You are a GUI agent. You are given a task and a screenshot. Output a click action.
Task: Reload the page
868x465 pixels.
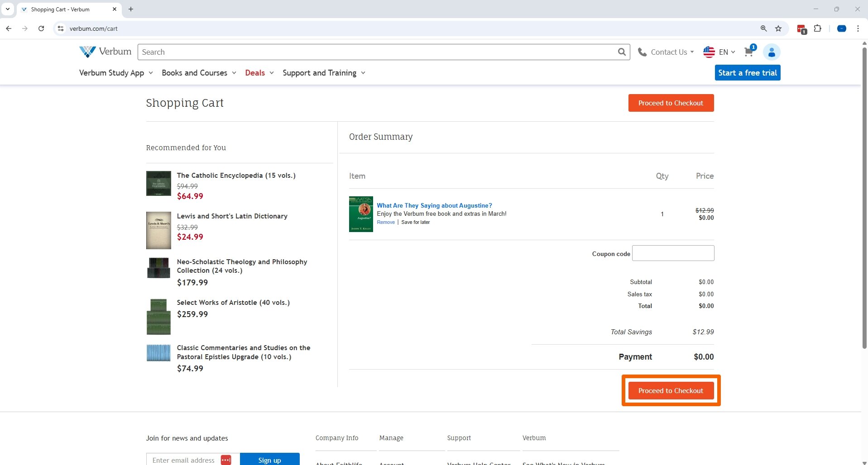41,28
